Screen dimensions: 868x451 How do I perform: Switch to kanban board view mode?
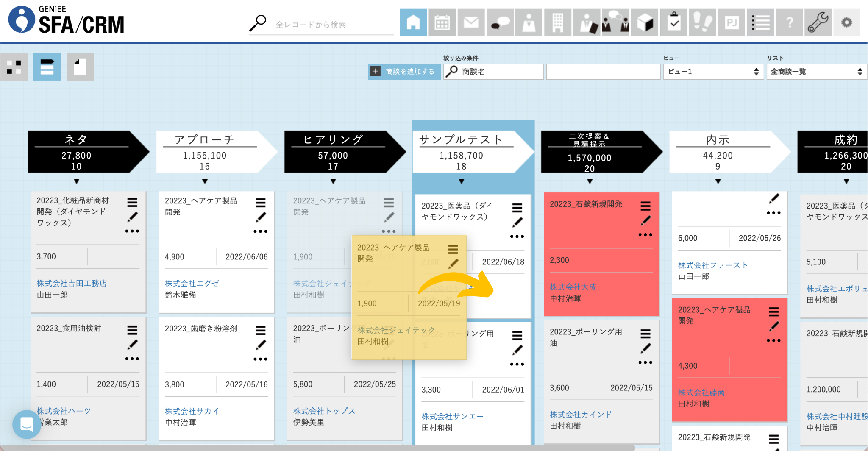coord(47,67)
